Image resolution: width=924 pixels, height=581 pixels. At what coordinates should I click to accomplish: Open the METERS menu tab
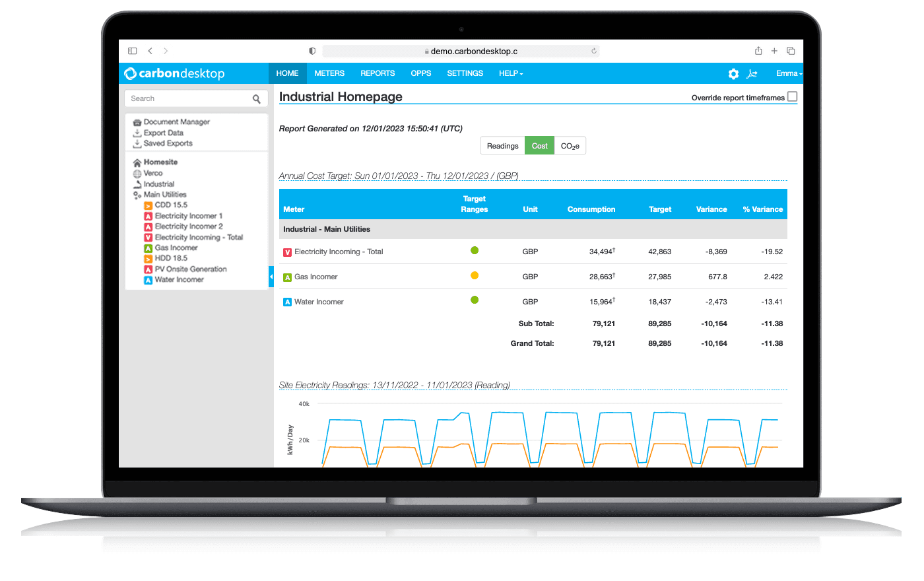(329, 73)
